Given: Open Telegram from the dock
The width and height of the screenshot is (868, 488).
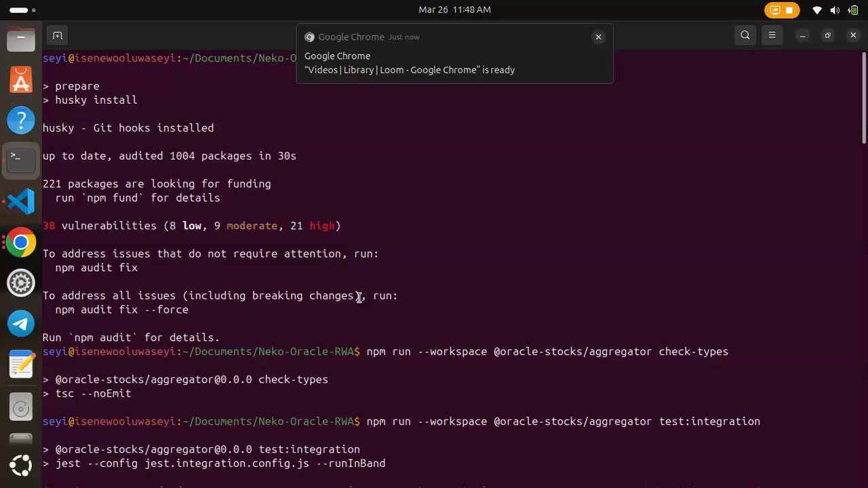Looking at the screenshot, I should pos(21,323).
